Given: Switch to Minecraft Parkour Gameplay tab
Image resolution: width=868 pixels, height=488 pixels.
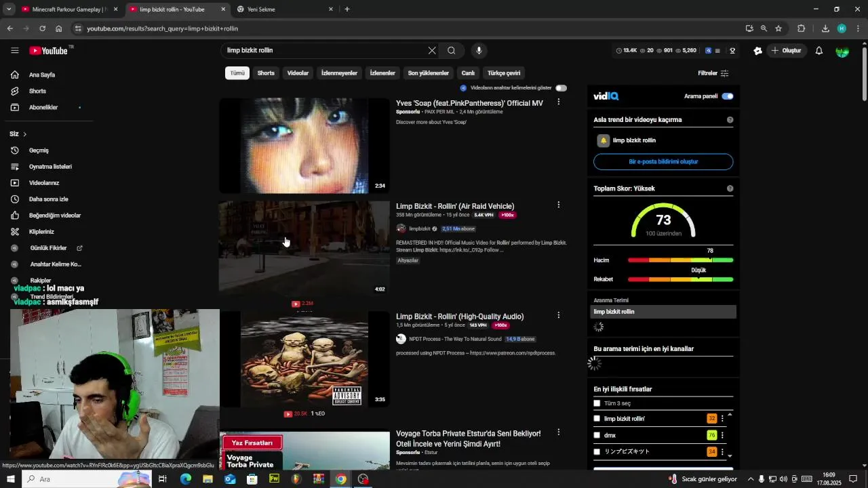Looking at the screenshot, I should [x=69, y=9].
